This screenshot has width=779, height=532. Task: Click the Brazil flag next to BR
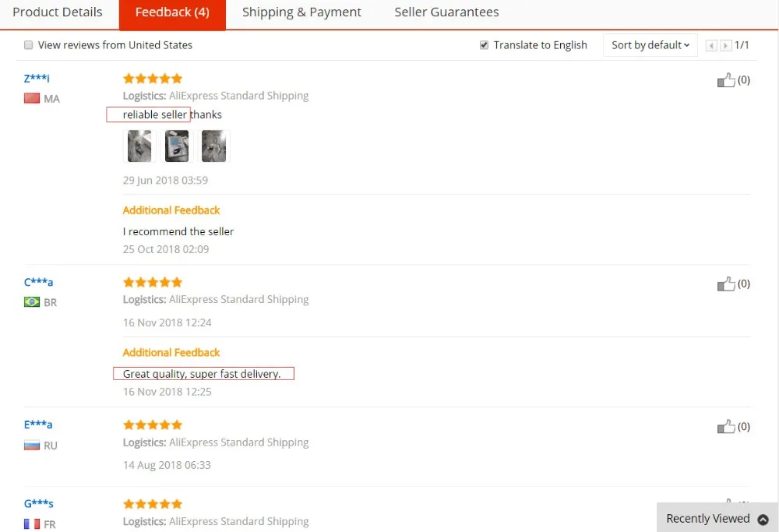tap(32, 302)
